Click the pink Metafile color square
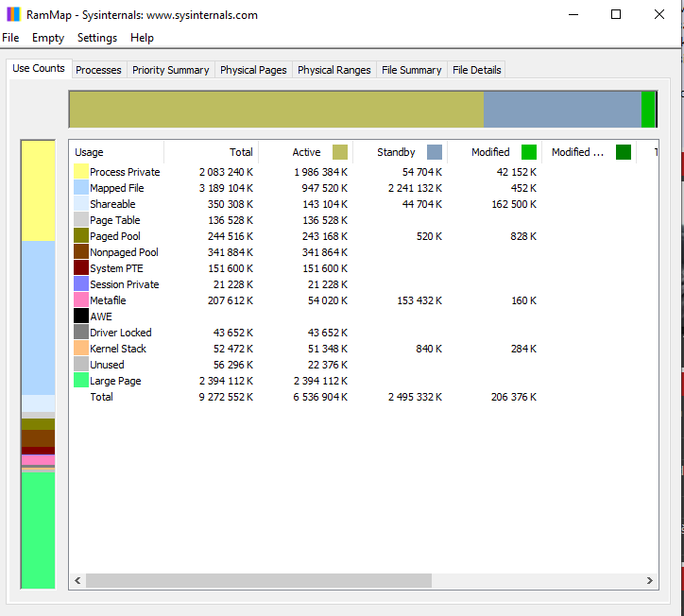 tap(81, 300)
